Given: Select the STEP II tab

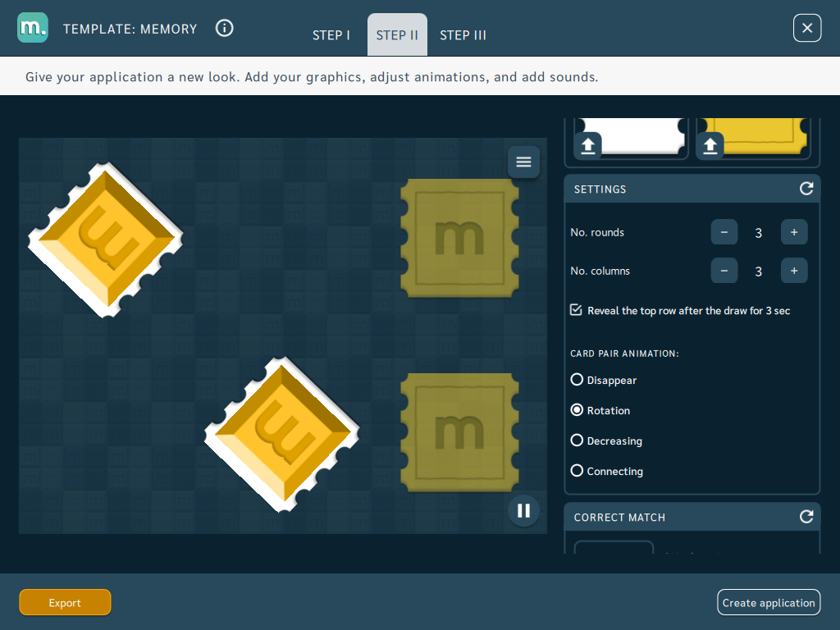Looking at the screenshot, I should click(397, 35).
